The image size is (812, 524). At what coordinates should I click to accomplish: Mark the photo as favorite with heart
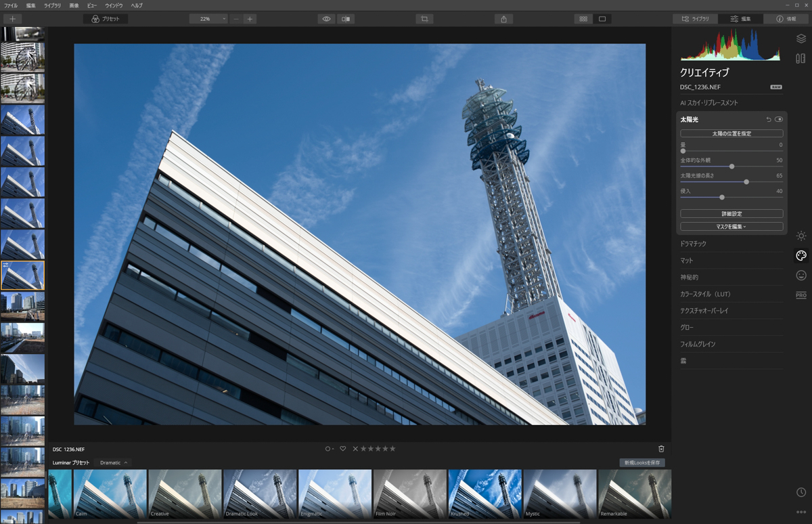(343, 449)
